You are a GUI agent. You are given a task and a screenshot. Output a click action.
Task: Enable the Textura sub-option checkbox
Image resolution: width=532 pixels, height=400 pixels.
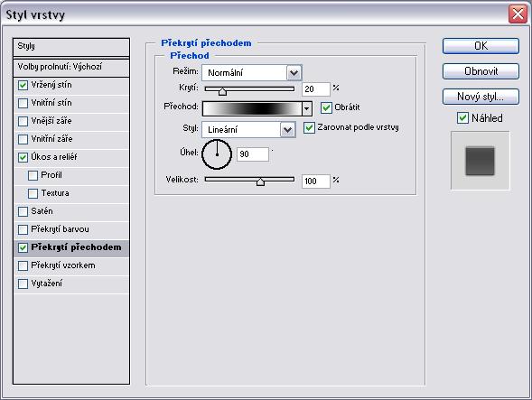pyautogui.click(x=33, y=193)
